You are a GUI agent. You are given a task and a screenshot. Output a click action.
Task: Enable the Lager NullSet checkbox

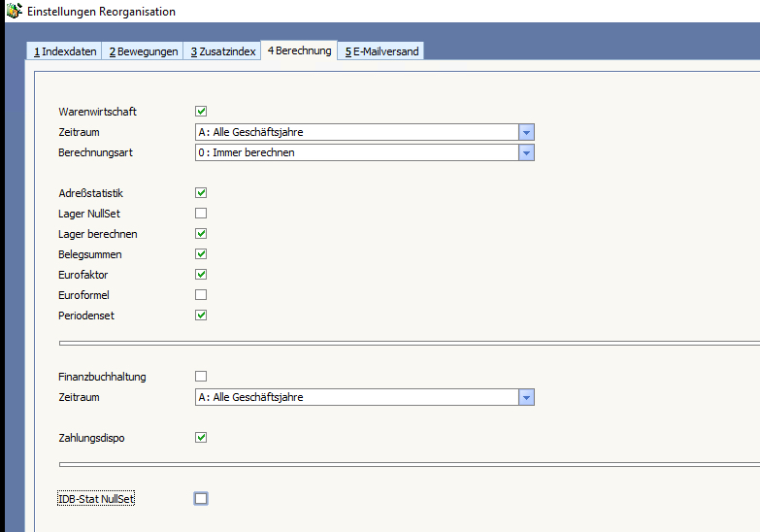click(x=201, y=214)
